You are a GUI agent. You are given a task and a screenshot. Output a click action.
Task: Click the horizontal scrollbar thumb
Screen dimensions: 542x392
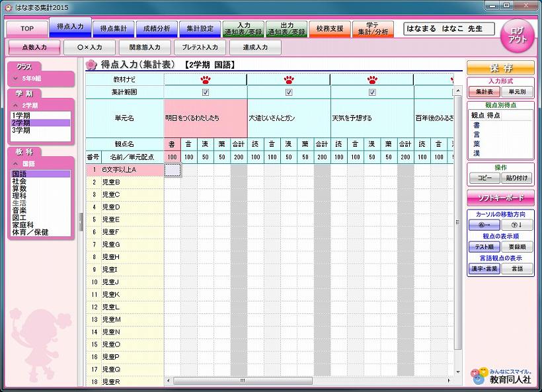pyautogui.click(x=243, y=381)
